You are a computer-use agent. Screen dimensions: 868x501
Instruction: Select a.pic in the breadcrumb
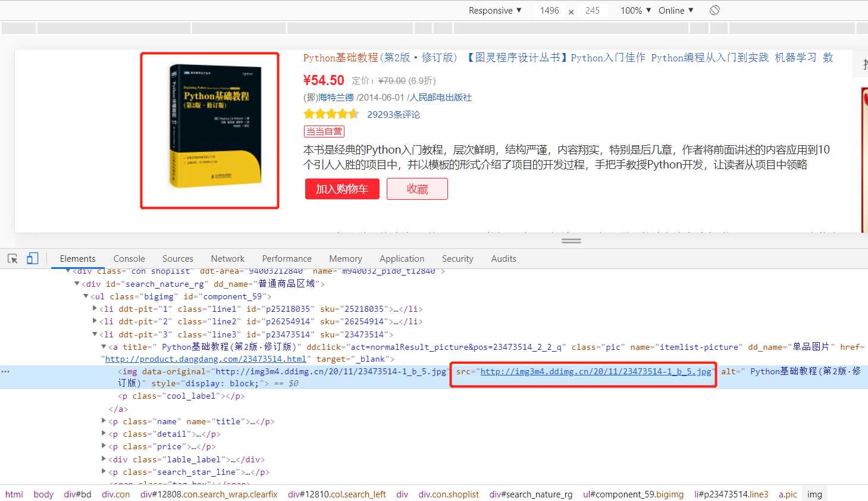point(788,494)
